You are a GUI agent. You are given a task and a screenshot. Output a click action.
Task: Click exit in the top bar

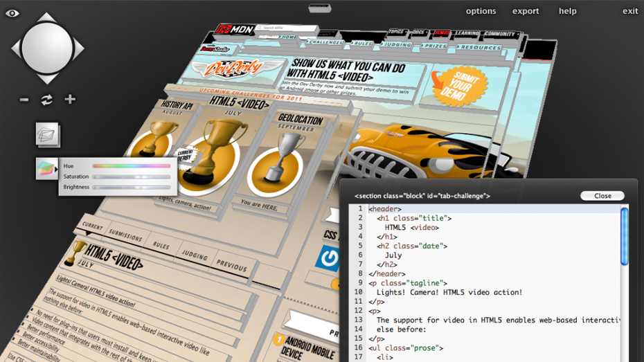(630, 11)
